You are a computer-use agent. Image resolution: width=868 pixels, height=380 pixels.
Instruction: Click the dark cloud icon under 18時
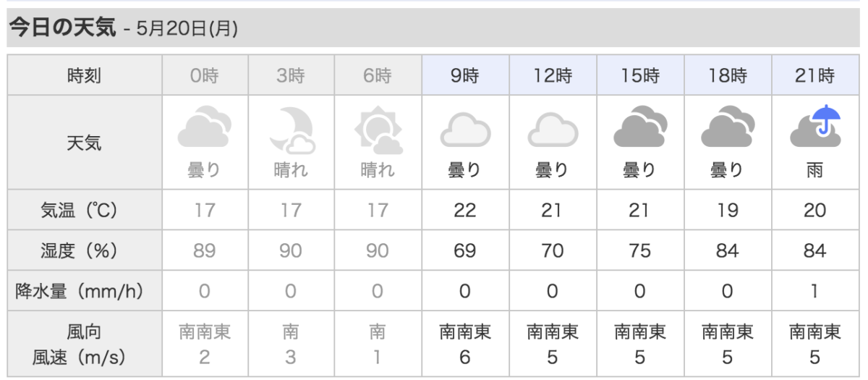pyautogui.click(x=728, y=127)
